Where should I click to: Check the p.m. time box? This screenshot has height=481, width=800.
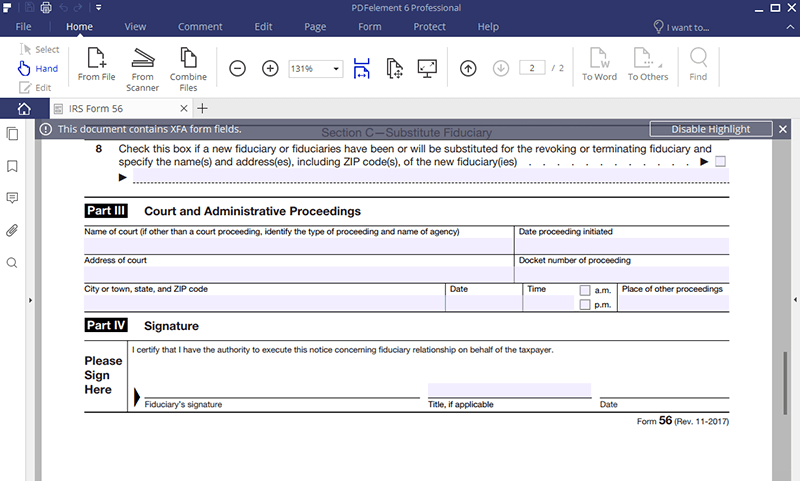585,305
